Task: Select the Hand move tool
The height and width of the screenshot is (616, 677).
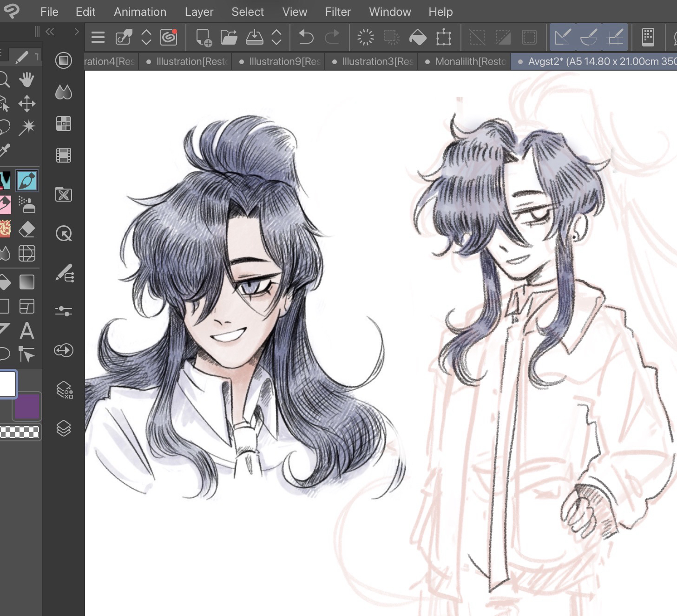Action: tap(27, 79)
